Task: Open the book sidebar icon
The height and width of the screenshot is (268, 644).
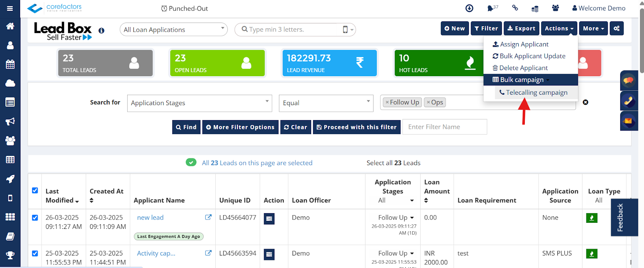Action: 10,236
